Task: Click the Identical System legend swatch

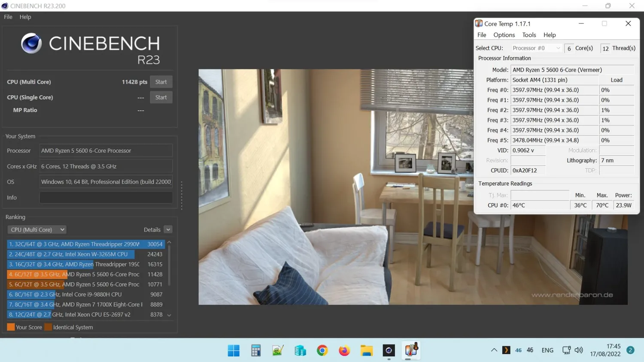Action: click(48, 327)
